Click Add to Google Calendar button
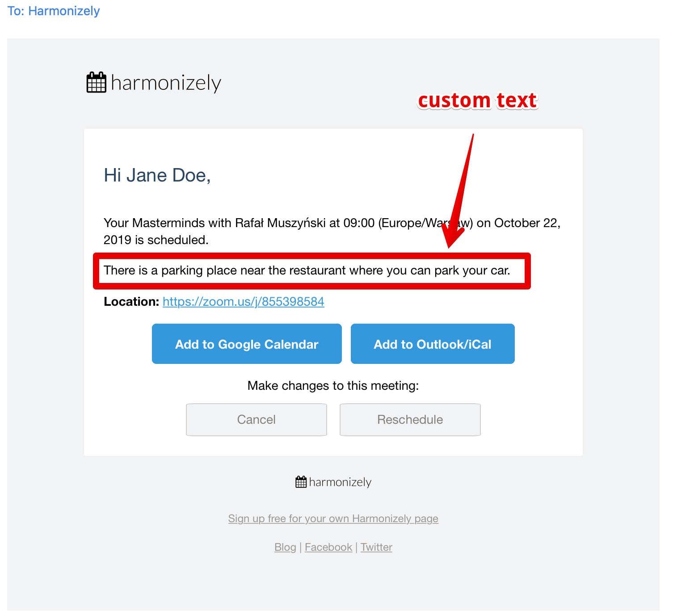This screenshot has height=616, width=673. [247, 344]
